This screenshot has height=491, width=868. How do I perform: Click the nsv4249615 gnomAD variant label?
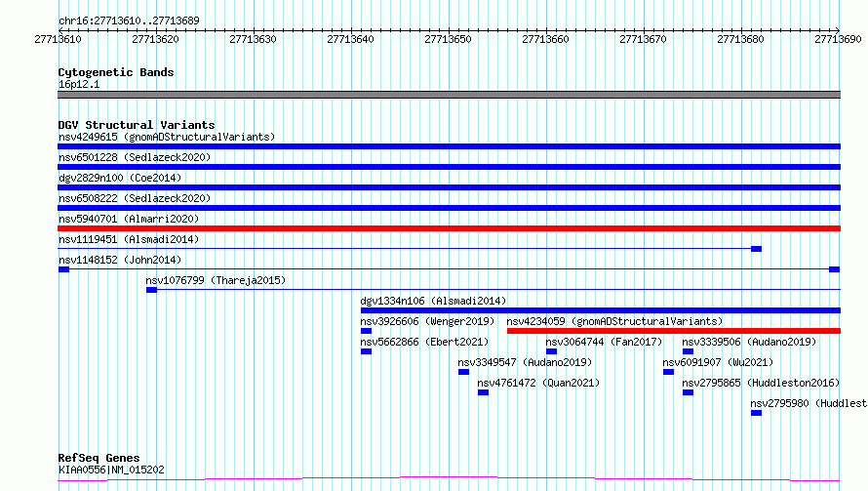[x=167, y=137]
